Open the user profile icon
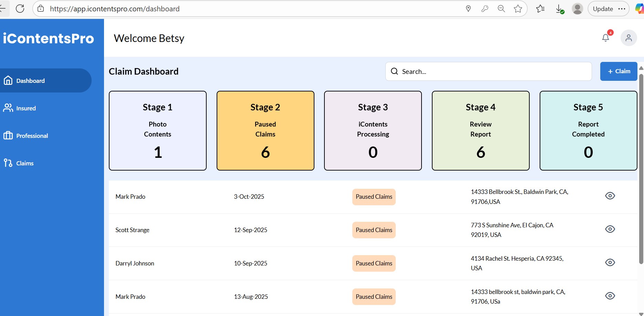The image size is (644, 316). (629, 38)
